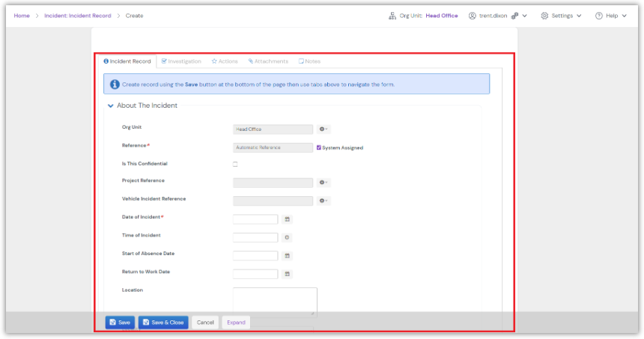Expand the Help dropdown menu

pos(611,16)
